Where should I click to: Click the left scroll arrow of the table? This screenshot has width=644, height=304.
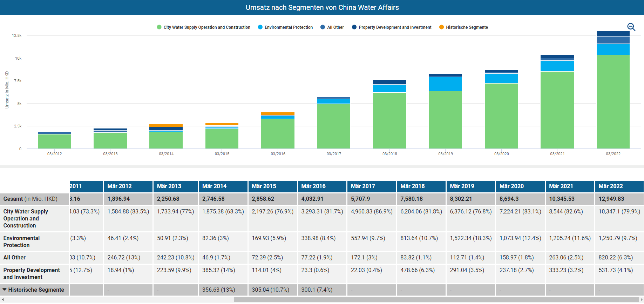(x=3, y=299)
